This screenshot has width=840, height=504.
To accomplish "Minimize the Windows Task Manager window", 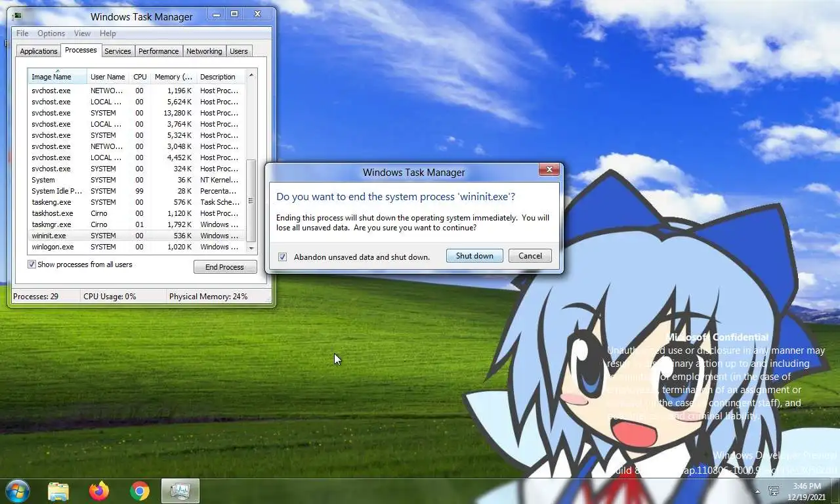I will click(217, 14).
